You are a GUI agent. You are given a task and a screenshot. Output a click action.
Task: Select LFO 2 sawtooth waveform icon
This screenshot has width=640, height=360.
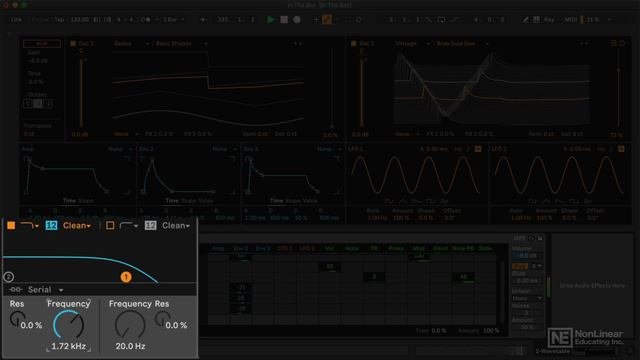click(560, 201)
